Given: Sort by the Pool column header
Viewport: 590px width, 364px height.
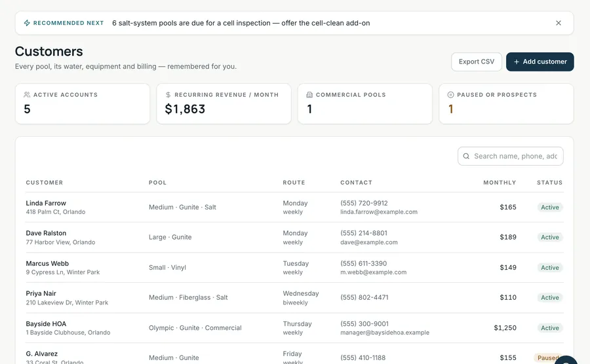Looking at the screenshot, I should [x=157, y=183].
